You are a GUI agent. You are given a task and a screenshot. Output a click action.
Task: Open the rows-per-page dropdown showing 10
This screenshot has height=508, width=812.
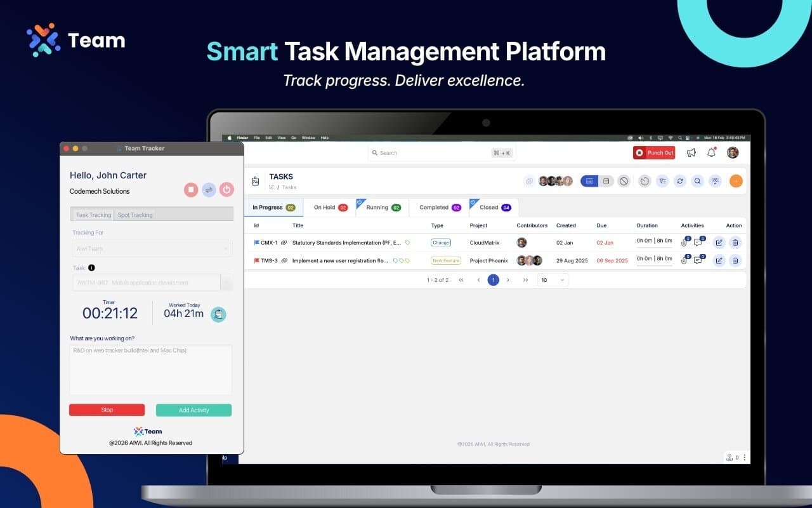[x=553, y=280]
